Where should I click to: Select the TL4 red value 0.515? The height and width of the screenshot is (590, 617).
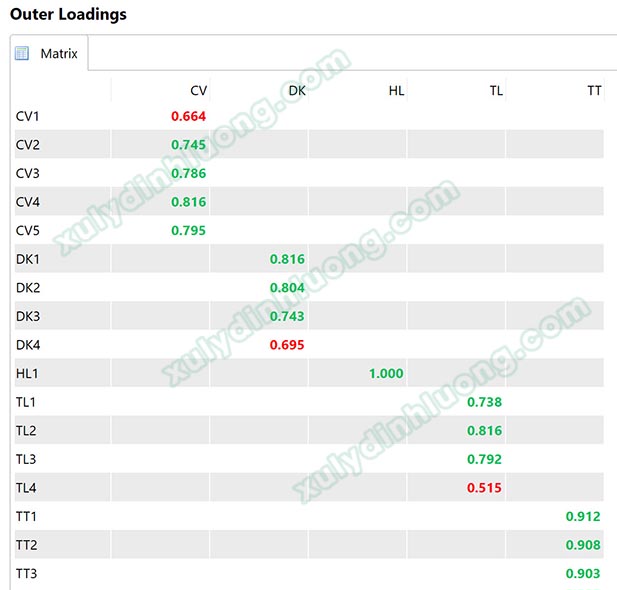(x=484, y=488)
